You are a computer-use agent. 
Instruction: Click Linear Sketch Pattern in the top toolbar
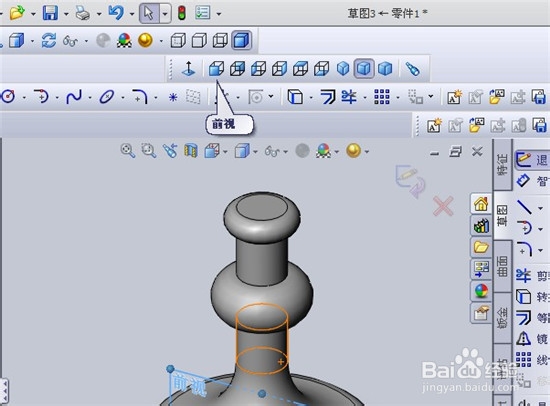coord(382,96)
